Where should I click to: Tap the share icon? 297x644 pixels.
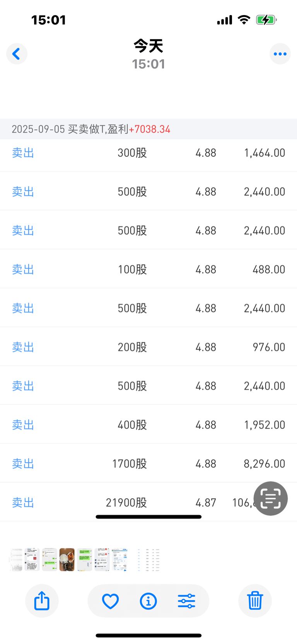pos(42,601)
